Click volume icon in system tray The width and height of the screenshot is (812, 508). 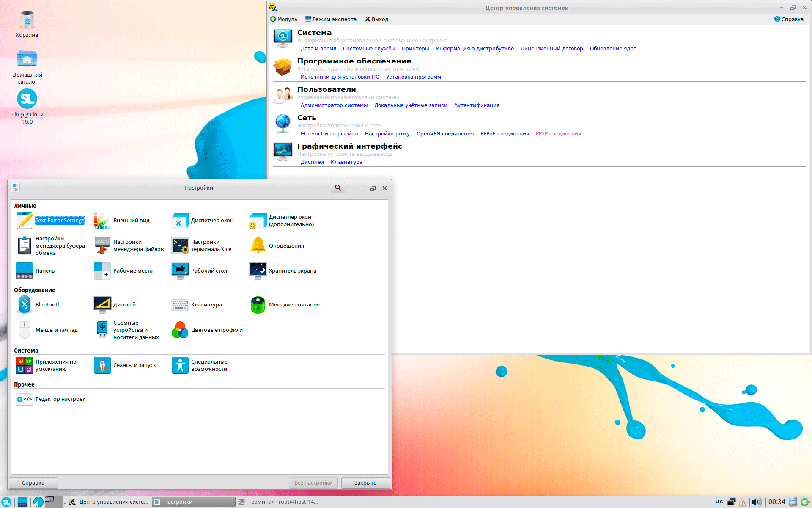click(x=756, y=502)
